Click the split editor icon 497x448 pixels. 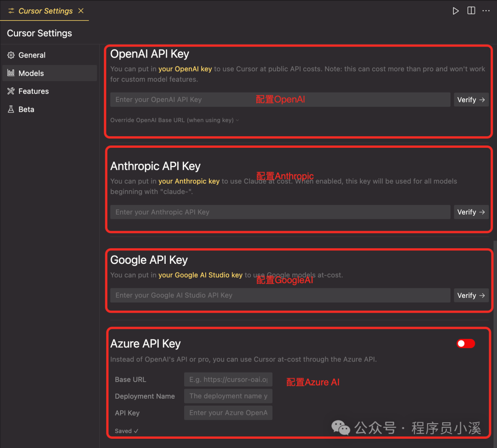click(x=471, y=11)
